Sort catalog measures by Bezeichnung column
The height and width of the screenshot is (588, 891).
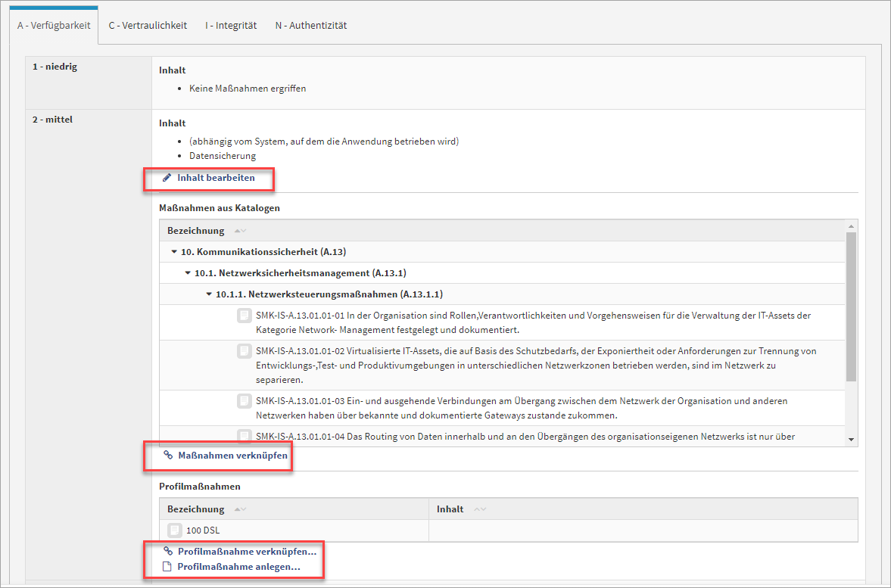coord(195,231)
